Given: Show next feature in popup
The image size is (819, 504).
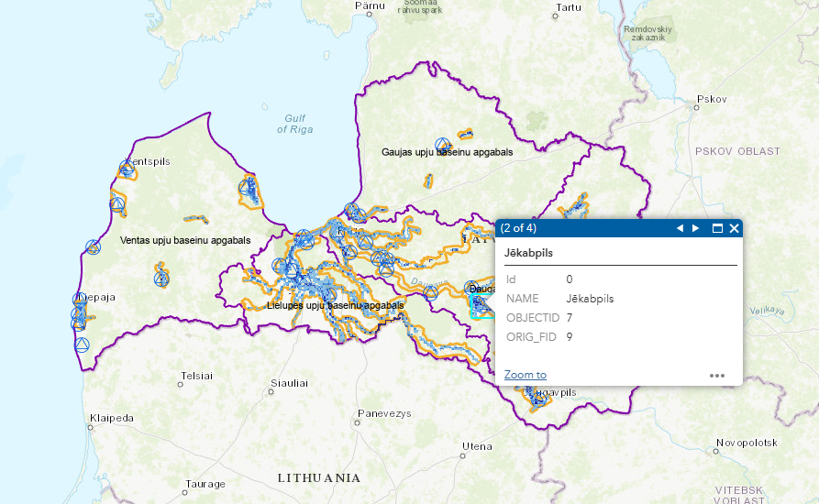Looking at the screenshot, I should coord(696,228).
